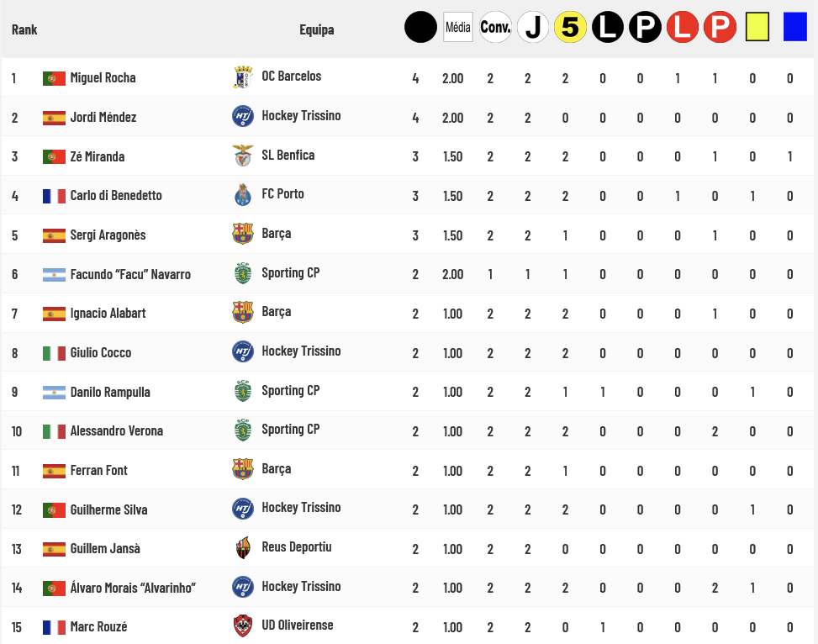Open the FC Porto club logo

pyautogui.click(x=242, y=195)
